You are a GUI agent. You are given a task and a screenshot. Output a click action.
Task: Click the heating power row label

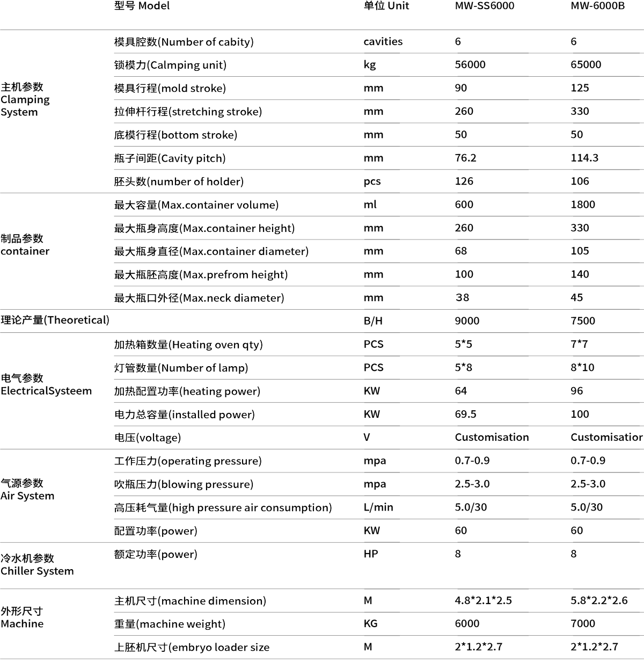[187, 391]
